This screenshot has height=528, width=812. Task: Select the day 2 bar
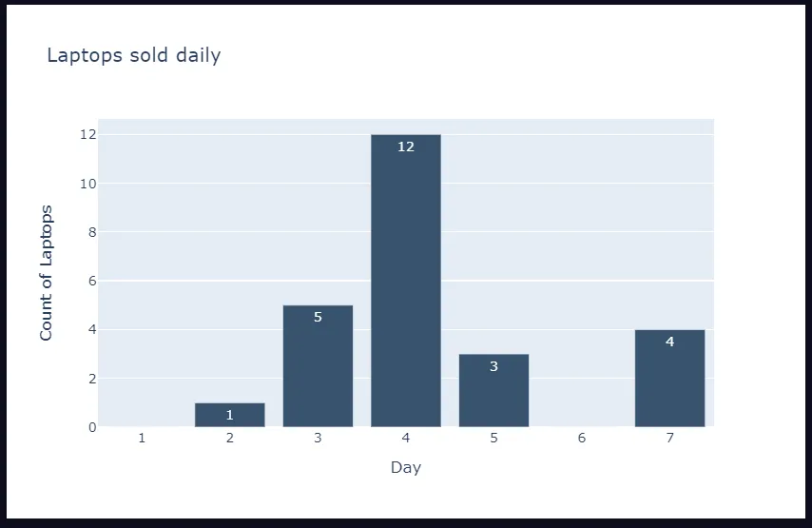pyautogui.click(x=230, y=415)
